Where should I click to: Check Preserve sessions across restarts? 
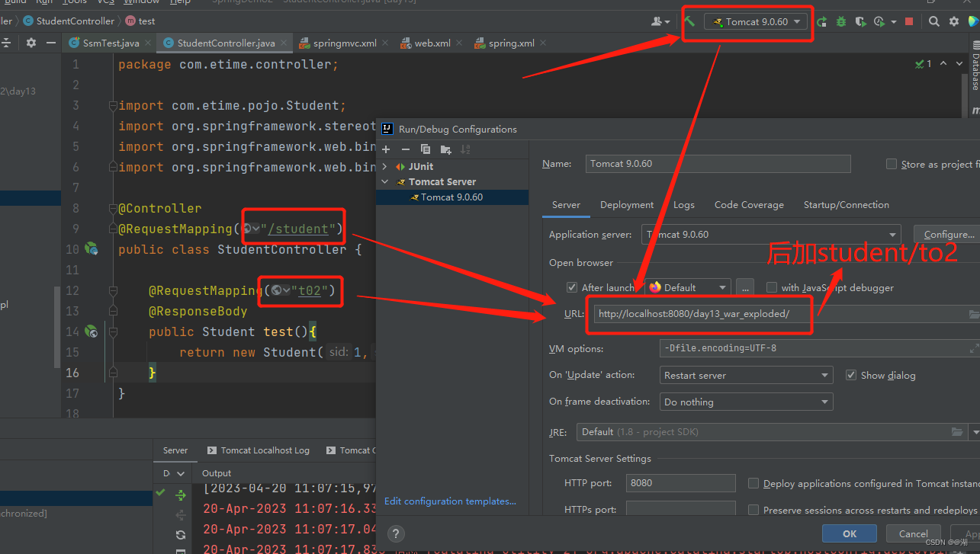[753, 510]
